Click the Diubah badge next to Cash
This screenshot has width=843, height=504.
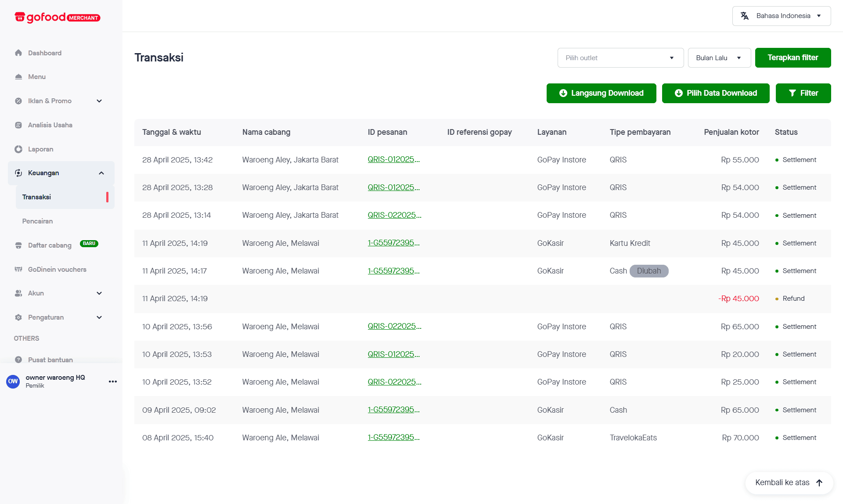[649, 271]
